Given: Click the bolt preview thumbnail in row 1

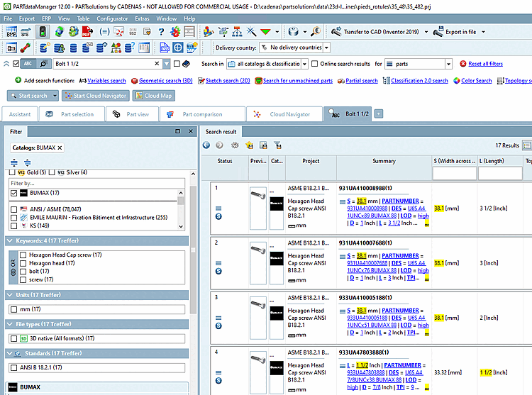Looking at the screenshot, I should (x=258, y=208).
